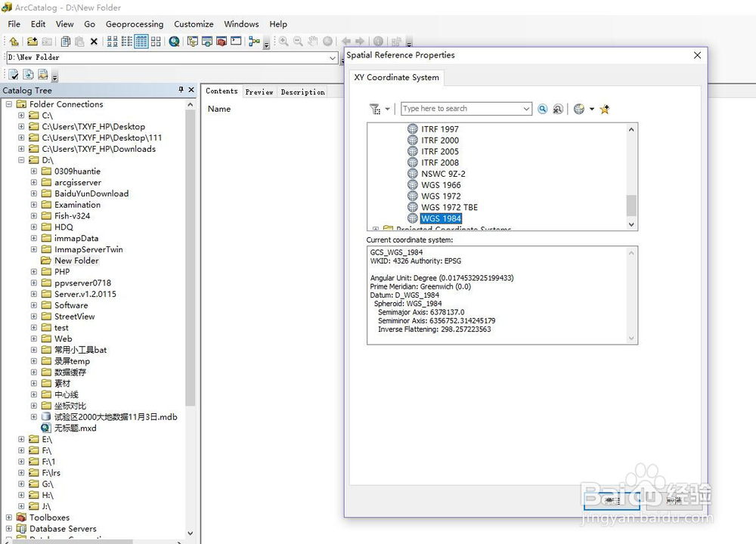
Task: Select the Pan hand tool
Action: [x=313, y=42]
